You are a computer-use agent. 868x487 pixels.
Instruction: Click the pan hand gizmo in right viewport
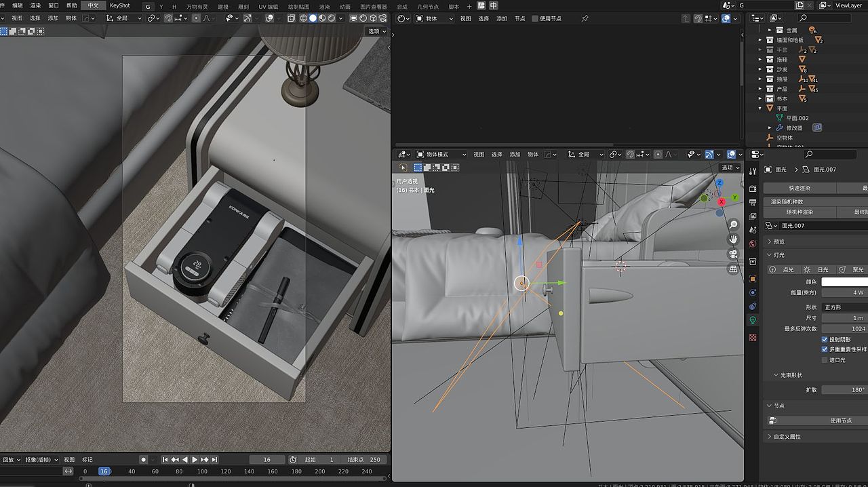733,239
